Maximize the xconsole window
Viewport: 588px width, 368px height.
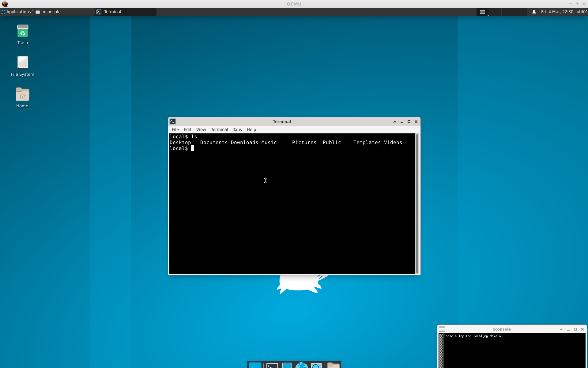575,329
